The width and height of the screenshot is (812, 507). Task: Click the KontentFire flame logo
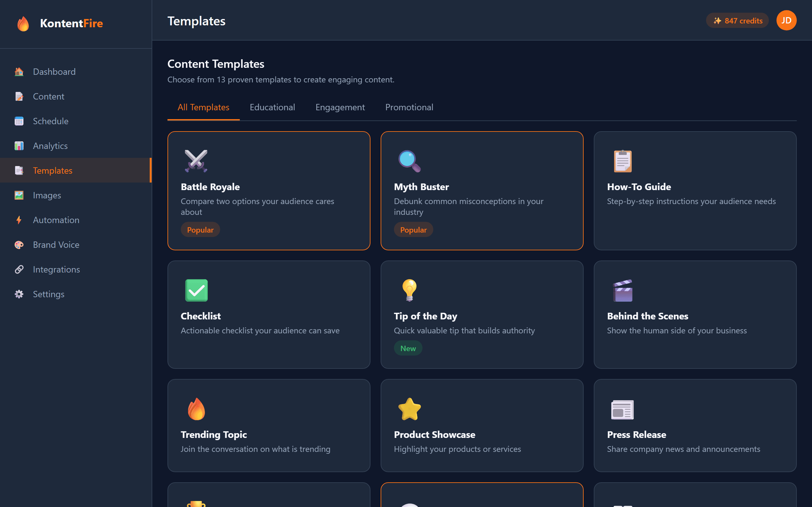[23, 23]
